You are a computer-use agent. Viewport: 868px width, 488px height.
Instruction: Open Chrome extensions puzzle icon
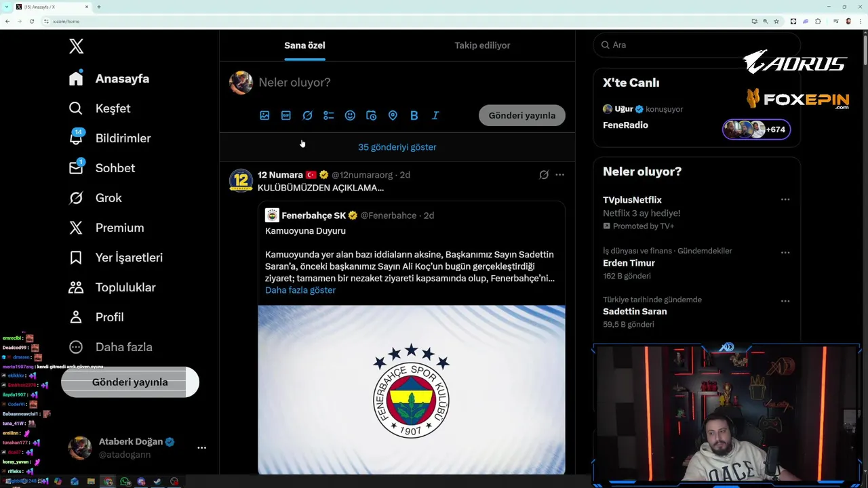[x=818, y=21]
